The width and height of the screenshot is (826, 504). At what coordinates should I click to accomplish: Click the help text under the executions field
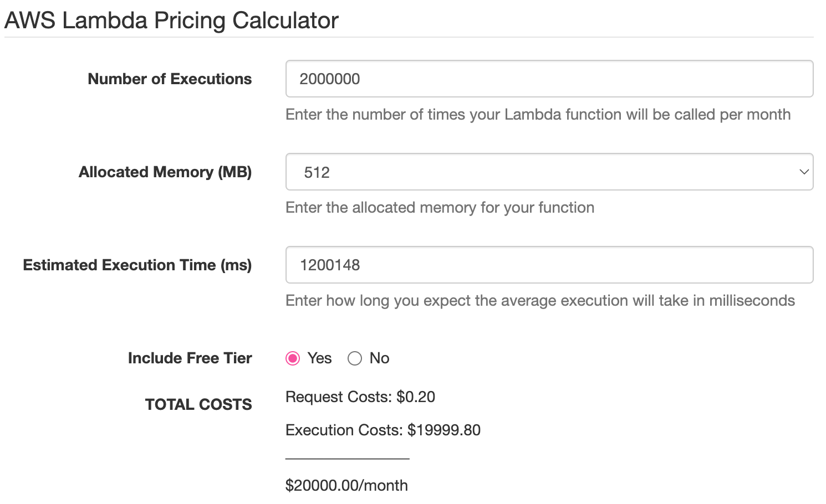pos(538,115)
